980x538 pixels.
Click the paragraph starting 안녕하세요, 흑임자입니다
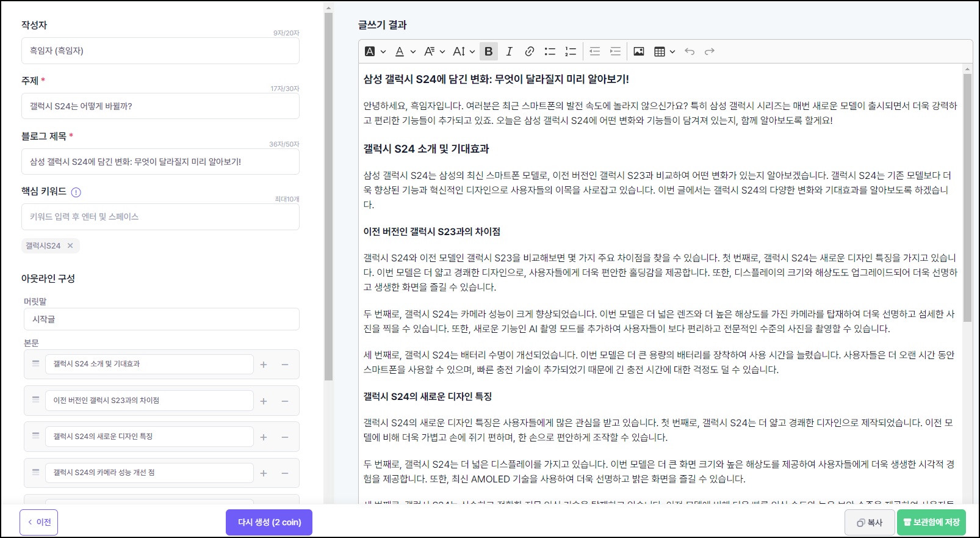(660, 113)
